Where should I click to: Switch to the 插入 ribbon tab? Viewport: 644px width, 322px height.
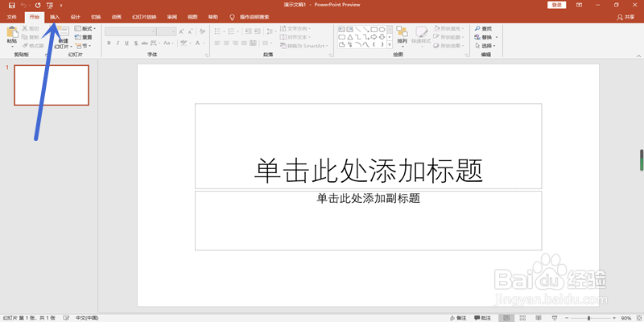[55, 17]
